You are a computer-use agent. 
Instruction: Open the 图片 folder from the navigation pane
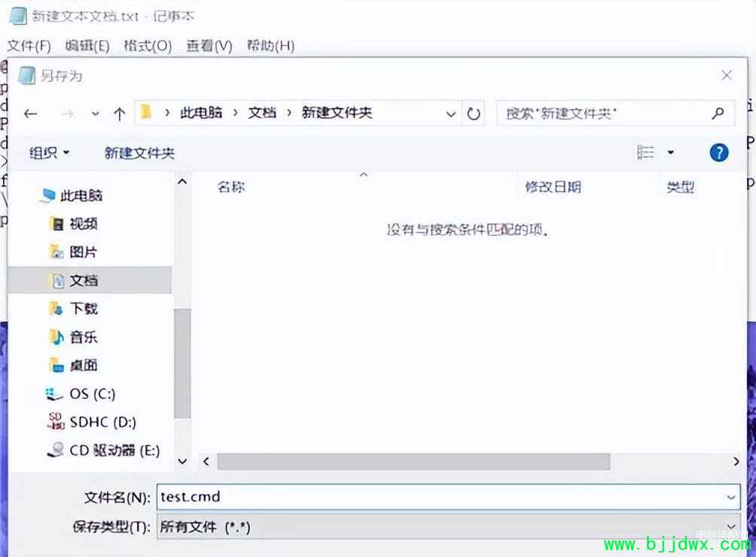click(83, 251)
